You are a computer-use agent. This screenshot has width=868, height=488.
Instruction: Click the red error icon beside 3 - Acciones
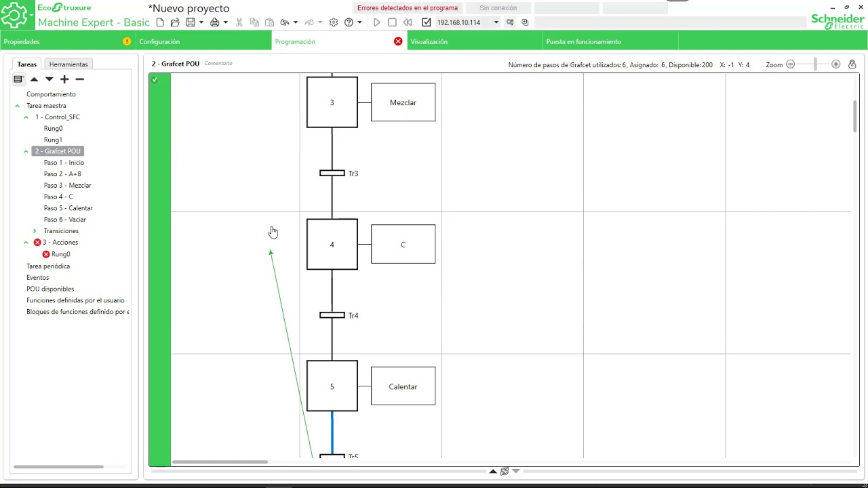point(37,243)
